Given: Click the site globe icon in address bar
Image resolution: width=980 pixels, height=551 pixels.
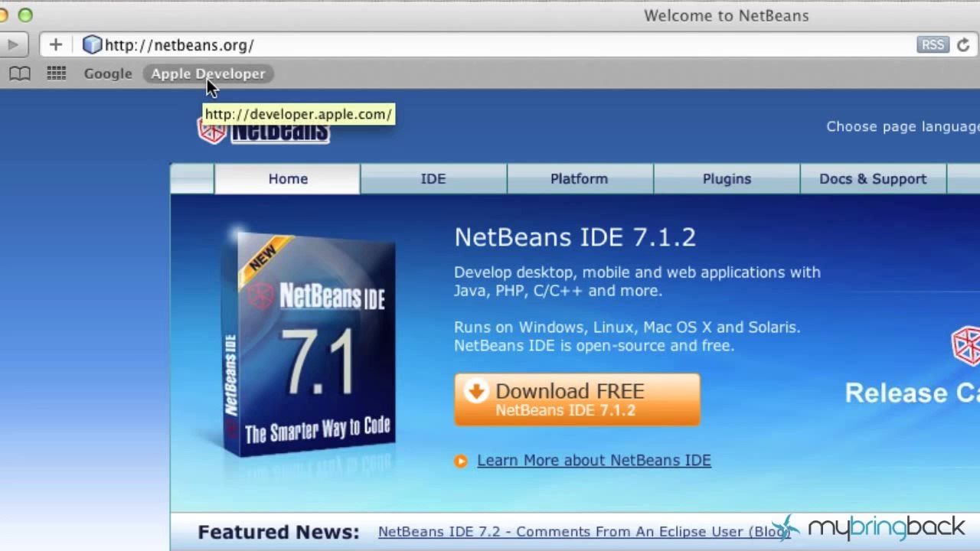Looking at the screenshot, I should pyautogui.click(x=92, y=45).
